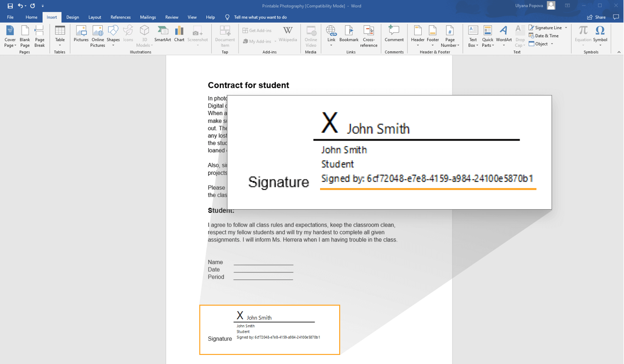Insert a Page Break
The image size is (624, 364).
[x=40, y=36]
